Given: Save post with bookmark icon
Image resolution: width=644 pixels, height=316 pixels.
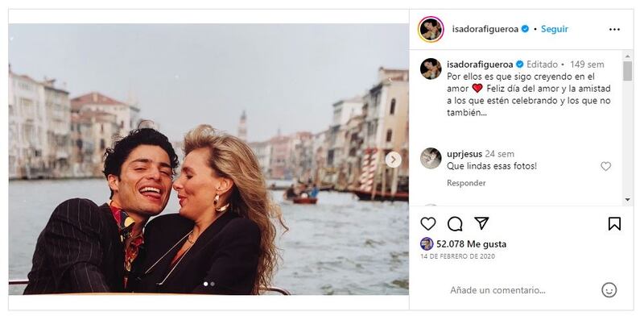Looking at the screenshot, I should (x=614, y=224).
